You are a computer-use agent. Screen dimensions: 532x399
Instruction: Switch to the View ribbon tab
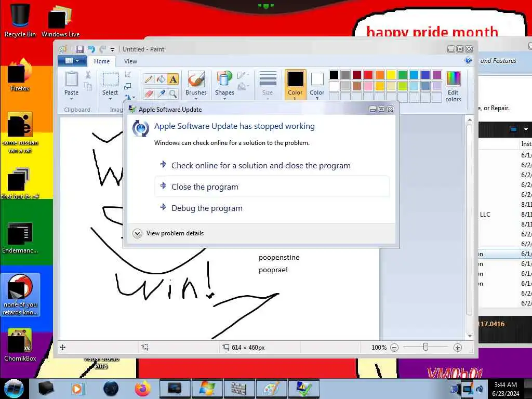(130, 61)
